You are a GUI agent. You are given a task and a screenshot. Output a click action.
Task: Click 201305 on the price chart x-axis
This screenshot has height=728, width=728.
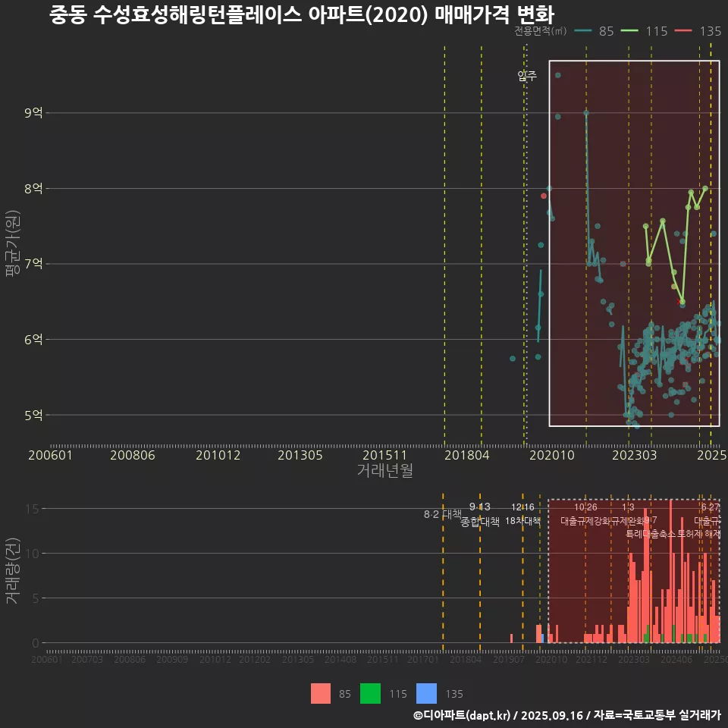pos(300,455)
